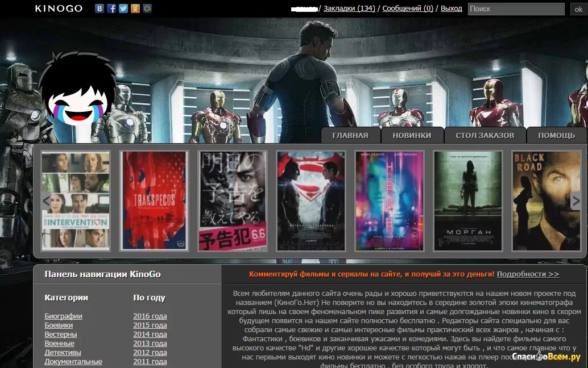Click the Категории column heading
588x368 pixels.
coord(67,298)
